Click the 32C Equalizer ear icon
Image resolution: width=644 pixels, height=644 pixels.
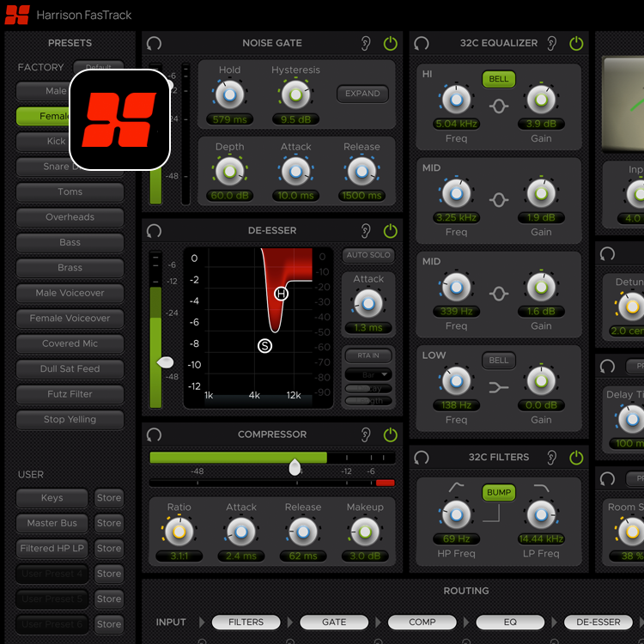coord(552,43)
